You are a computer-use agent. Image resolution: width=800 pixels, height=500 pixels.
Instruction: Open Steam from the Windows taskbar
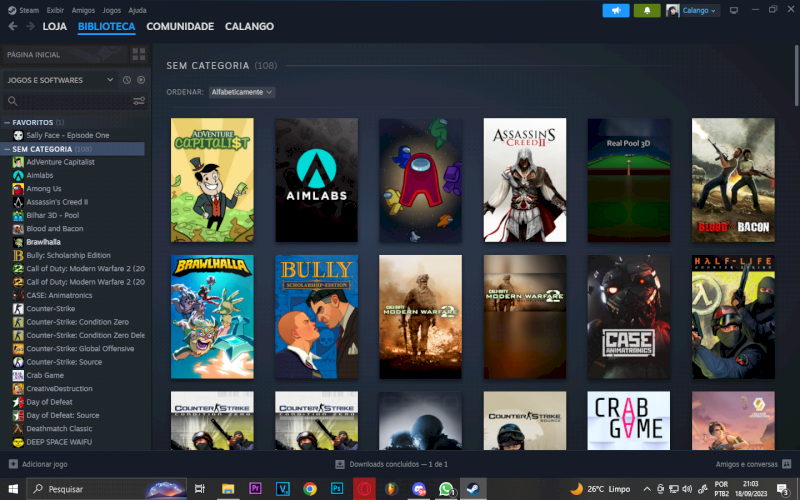pos(473,489)
